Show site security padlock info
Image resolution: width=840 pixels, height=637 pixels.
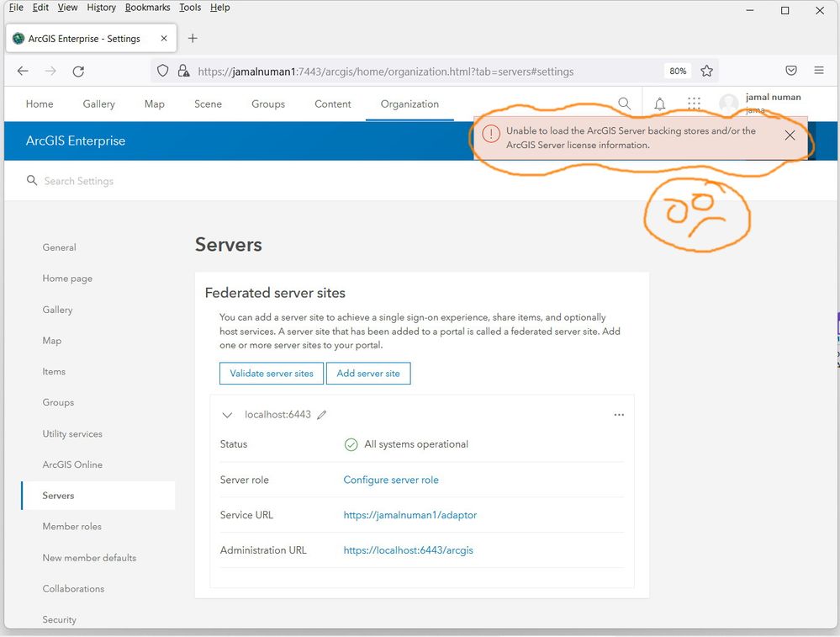pos(184,71)
